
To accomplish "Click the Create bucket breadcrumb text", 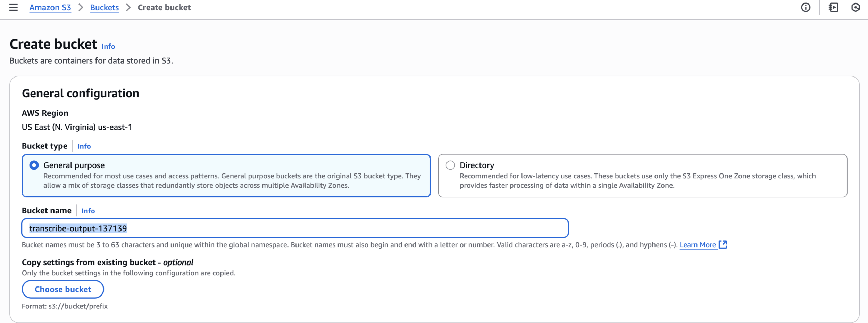I will point(164,8).
